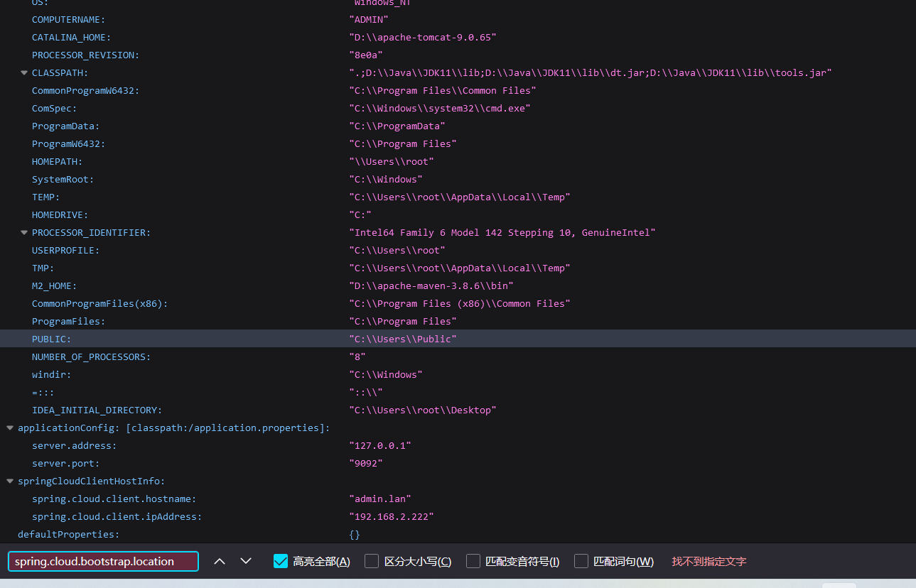This screenshot has height=588, width=916.
Task: Select the highlighted PUBLIC key
Action: coord(51,339)
